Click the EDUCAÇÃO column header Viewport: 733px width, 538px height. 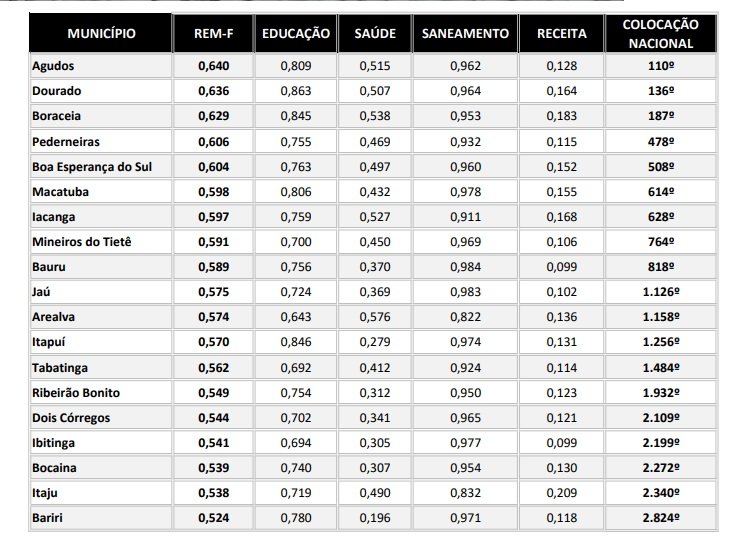click(296, 34)
